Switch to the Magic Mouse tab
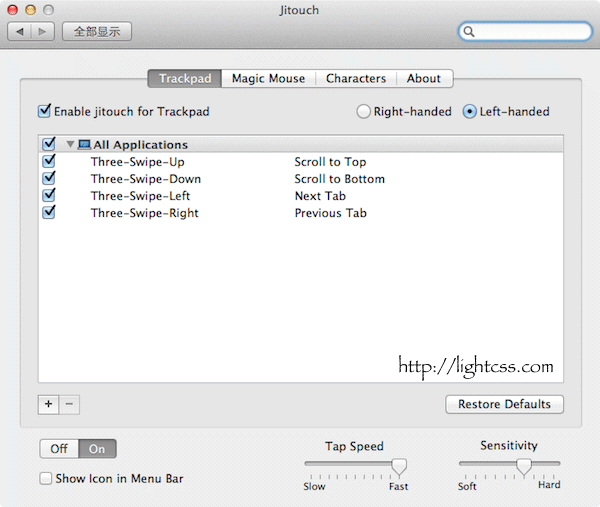 (268, 78)
